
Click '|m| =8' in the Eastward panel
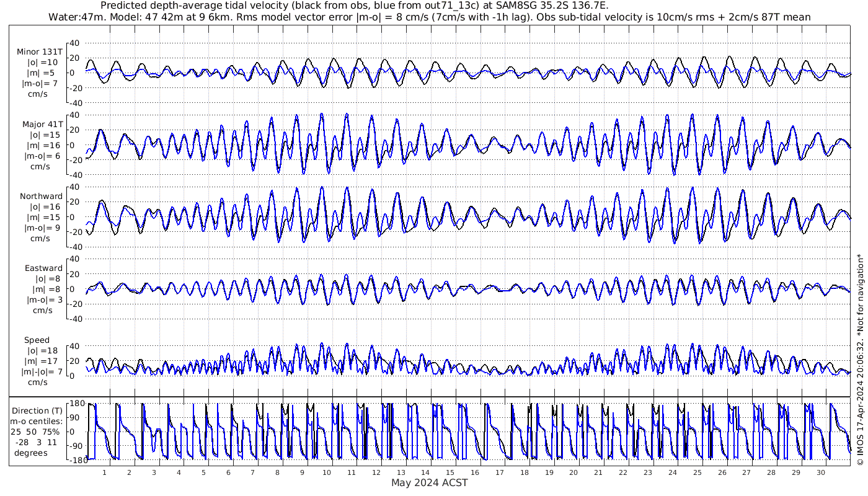point(46,289)
